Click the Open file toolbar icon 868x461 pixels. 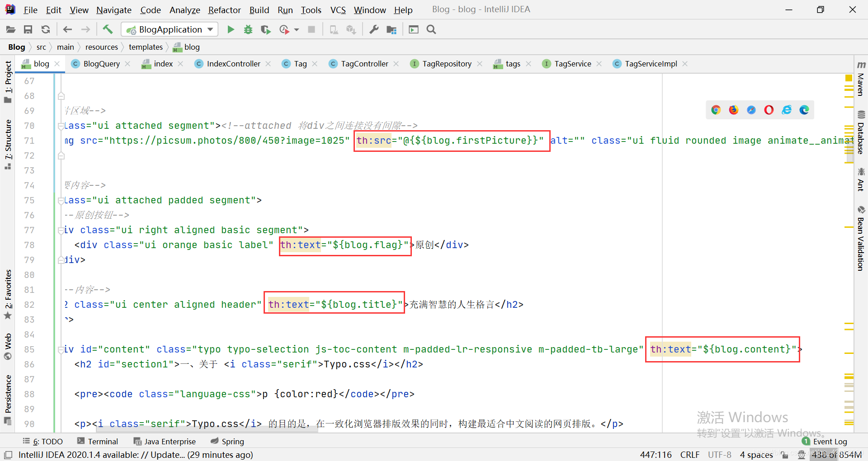click(x=10, y=30)
